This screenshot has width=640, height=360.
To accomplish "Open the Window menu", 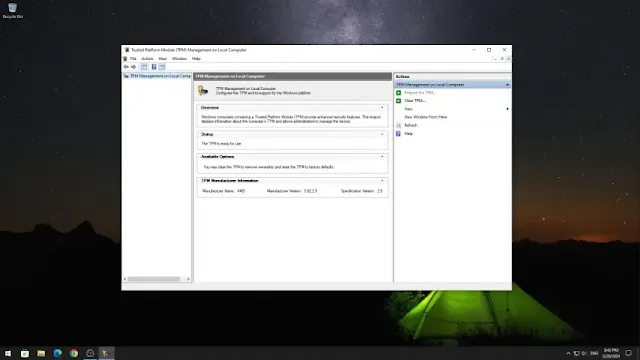I will [x=179, y=59].
